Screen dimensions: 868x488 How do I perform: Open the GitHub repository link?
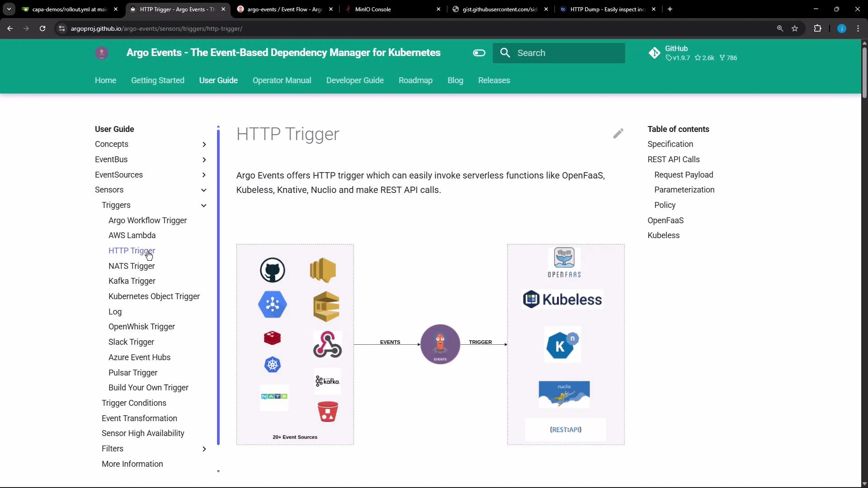pos(693,53)
